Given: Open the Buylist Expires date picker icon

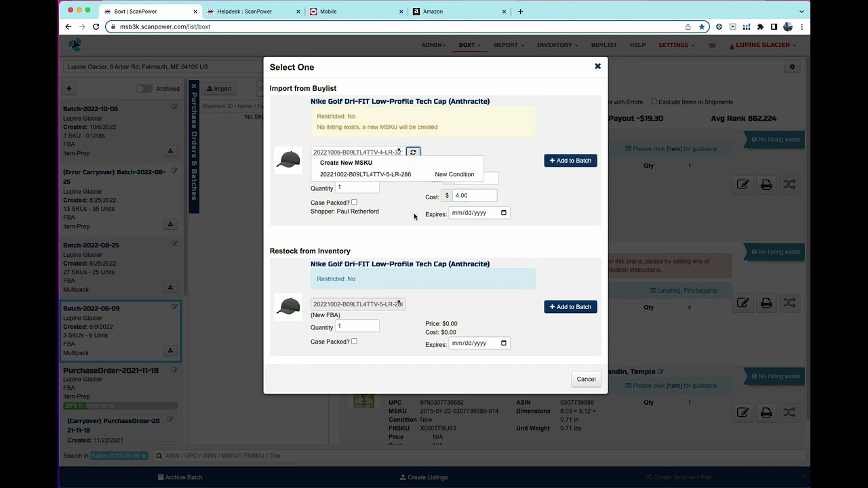Looking at the screenshot, I should [503, 213].
